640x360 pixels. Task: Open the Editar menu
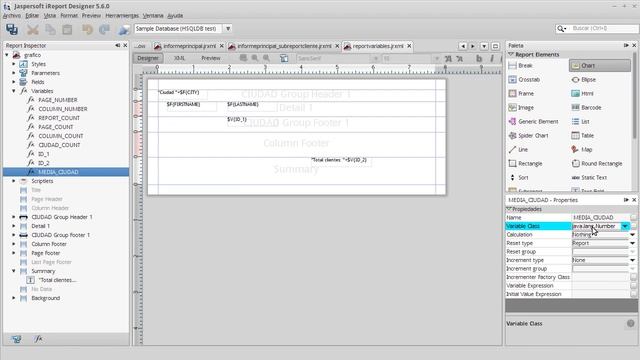coord(32,16)
